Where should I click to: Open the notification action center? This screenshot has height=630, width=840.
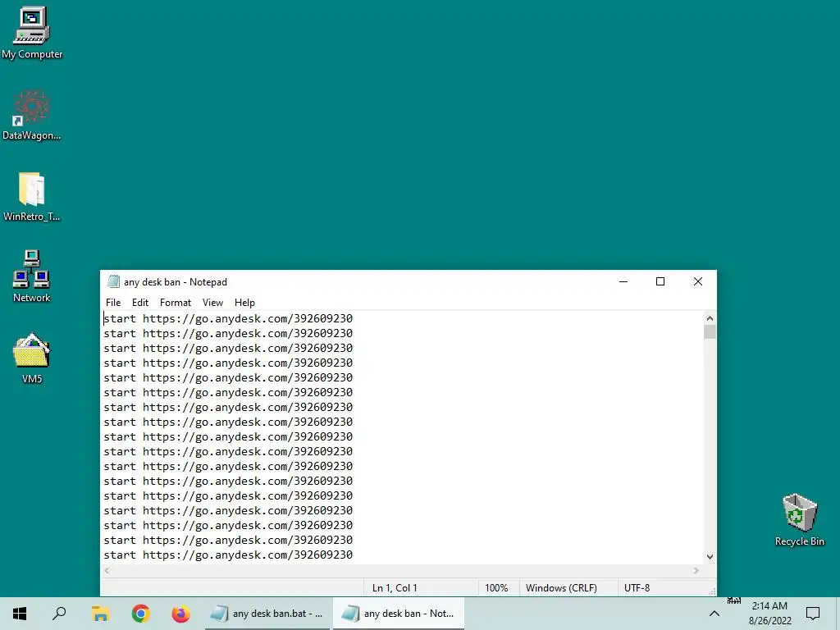click(813, 614)
